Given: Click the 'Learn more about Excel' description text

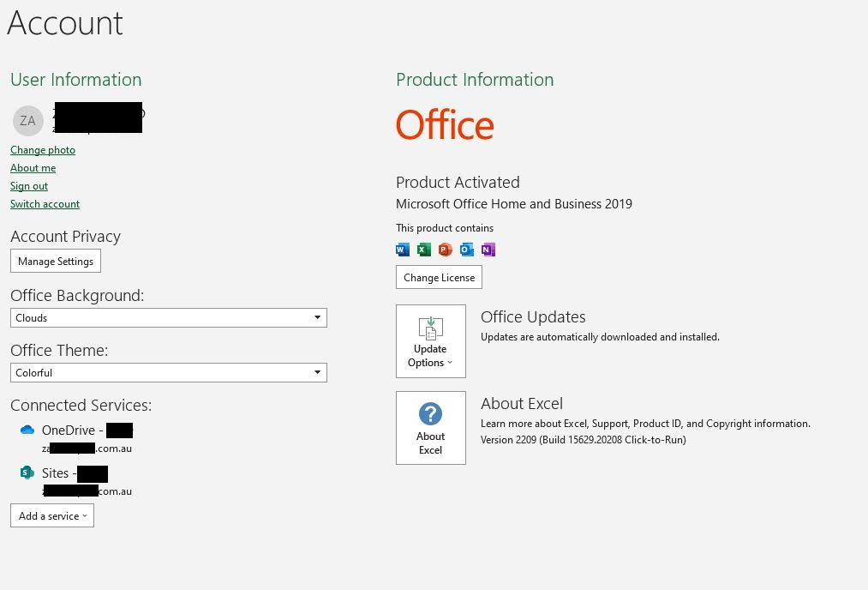Looking at the screenshot, I should click(645, 424).
